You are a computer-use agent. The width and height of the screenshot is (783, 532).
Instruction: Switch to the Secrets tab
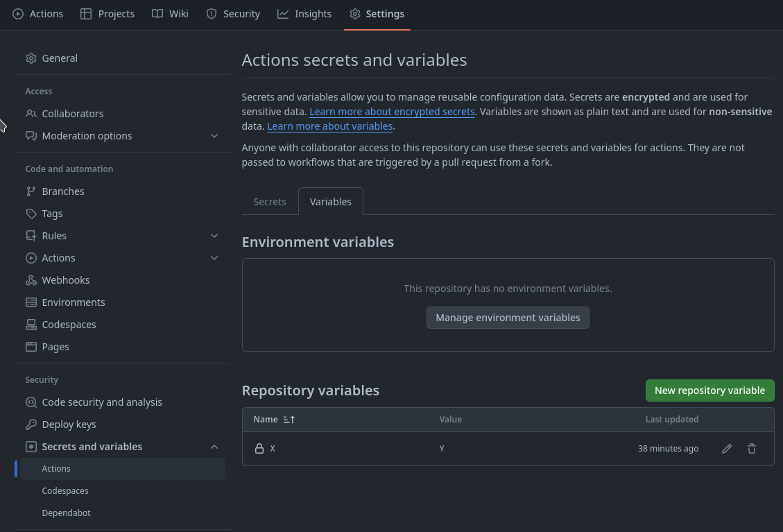[270, 202]
